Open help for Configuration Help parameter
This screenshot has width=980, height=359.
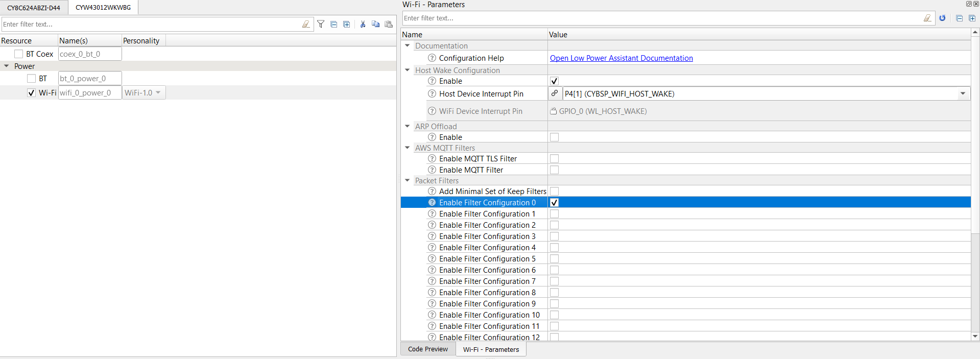tap(432, 58)
